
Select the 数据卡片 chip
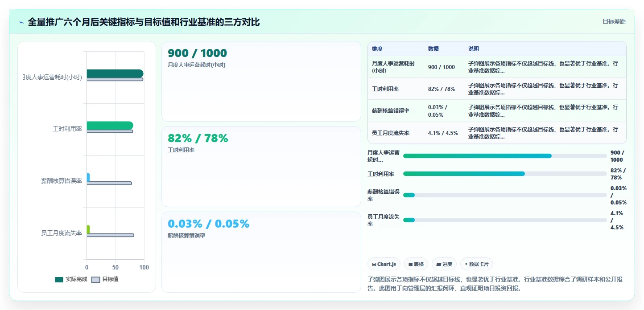point(477,264)
